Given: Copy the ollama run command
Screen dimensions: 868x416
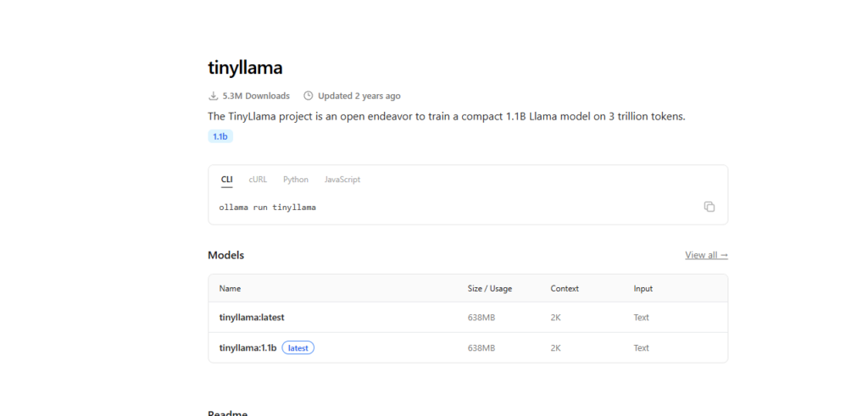Looking at the screenshot, I should tap(709, 207).
